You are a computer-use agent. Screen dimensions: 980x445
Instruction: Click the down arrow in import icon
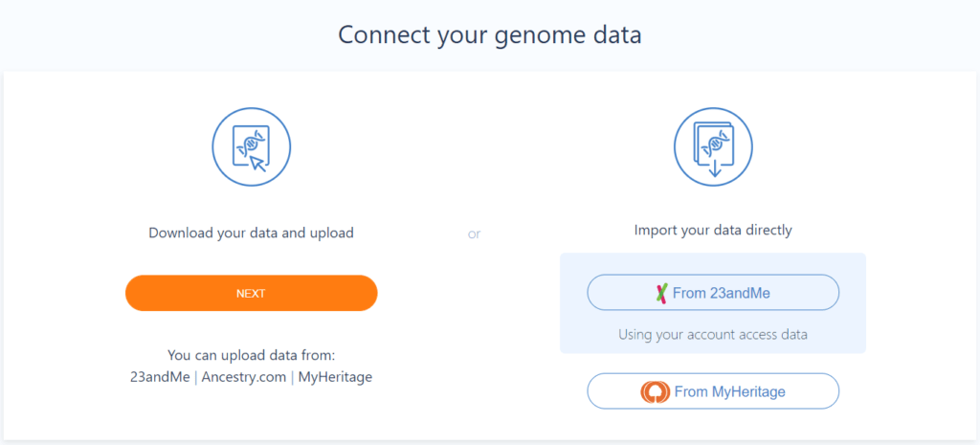coord(716,167)
